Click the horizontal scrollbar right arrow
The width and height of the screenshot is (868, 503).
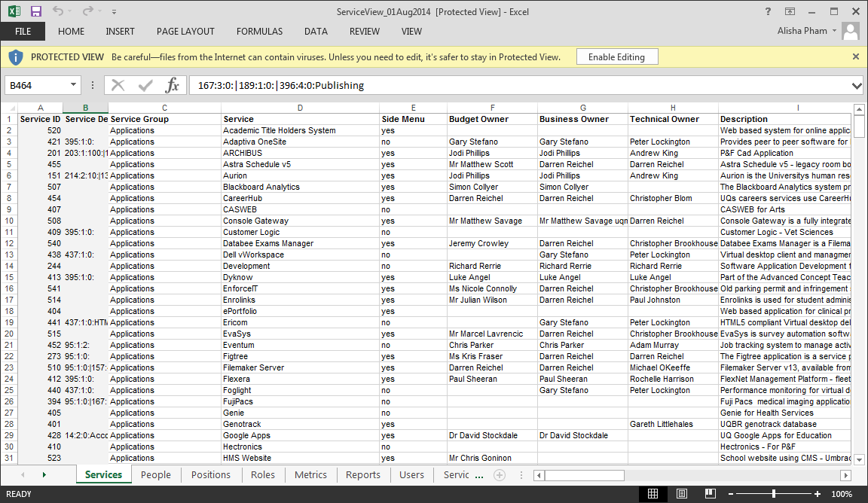click(845, 475)
